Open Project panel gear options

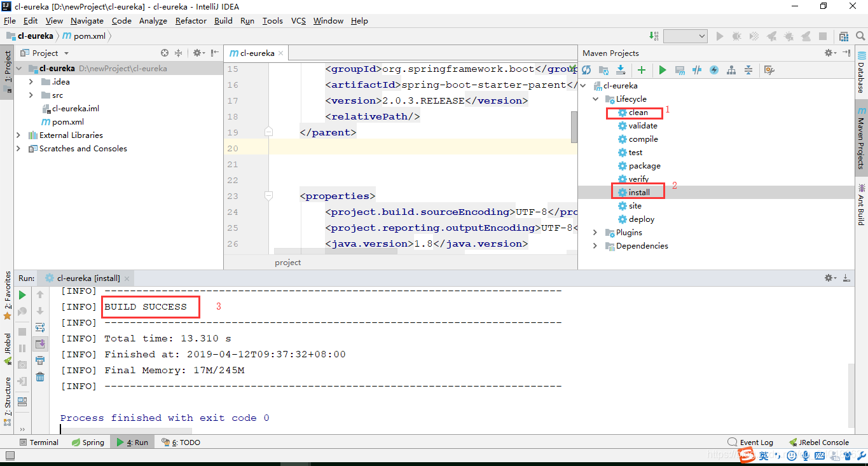click(x=198, y=53)
